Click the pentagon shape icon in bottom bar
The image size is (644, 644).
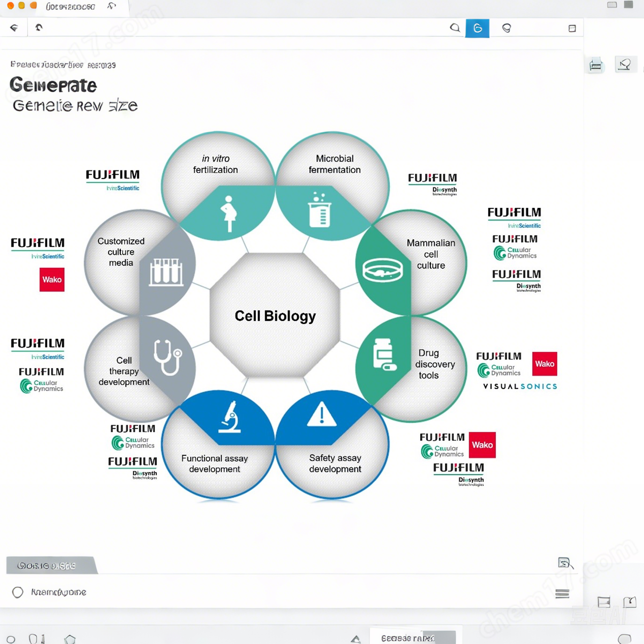point(70,639)
